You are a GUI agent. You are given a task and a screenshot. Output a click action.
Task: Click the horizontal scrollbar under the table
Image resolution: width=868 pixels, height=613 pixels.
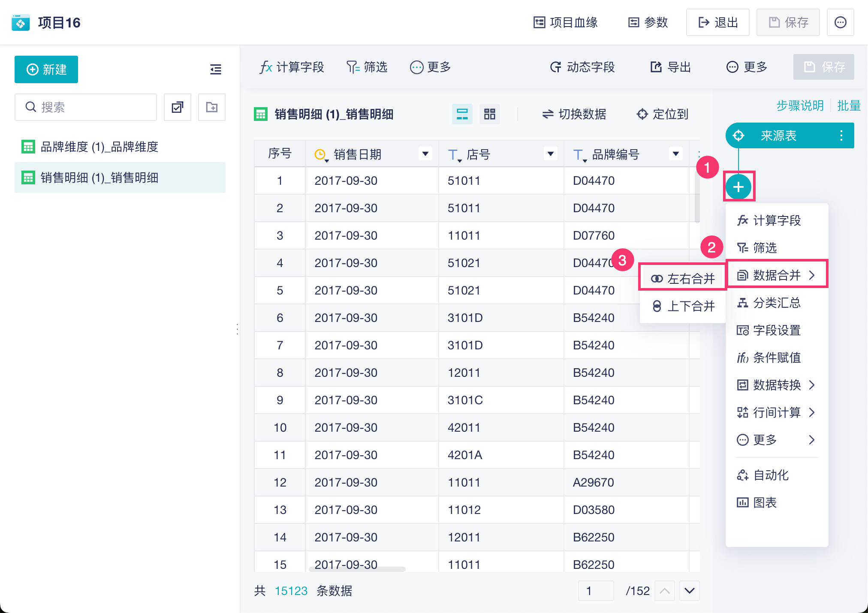[x=357, y=569]
